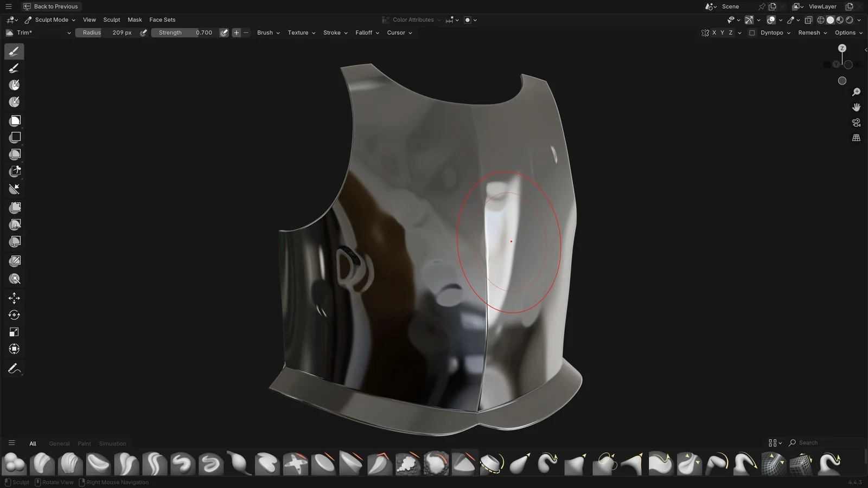Toggle radius pressure sensitivity icon
The height and width of the screenshot is (488, 868).
point(143,33)
